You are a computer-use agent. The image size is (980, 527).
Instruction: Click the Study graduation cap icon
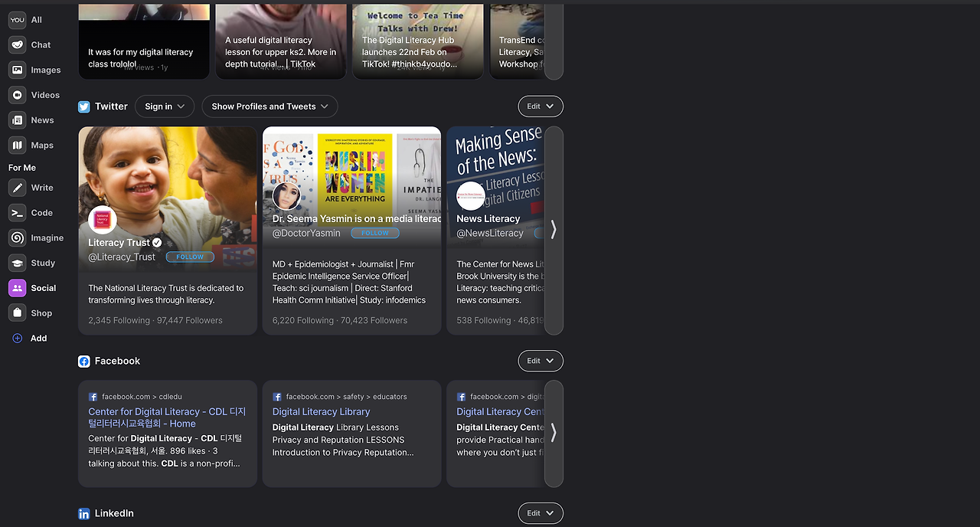pos(17,263)
